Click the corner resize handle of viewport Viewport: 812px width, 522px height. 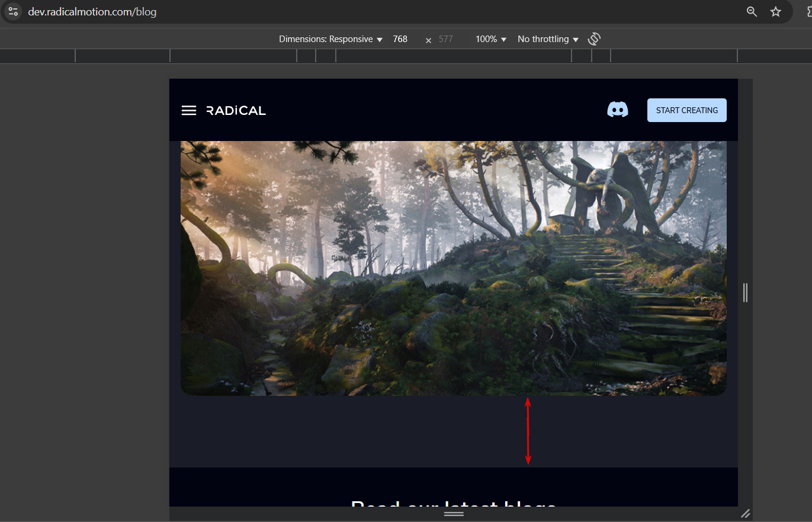746,514
